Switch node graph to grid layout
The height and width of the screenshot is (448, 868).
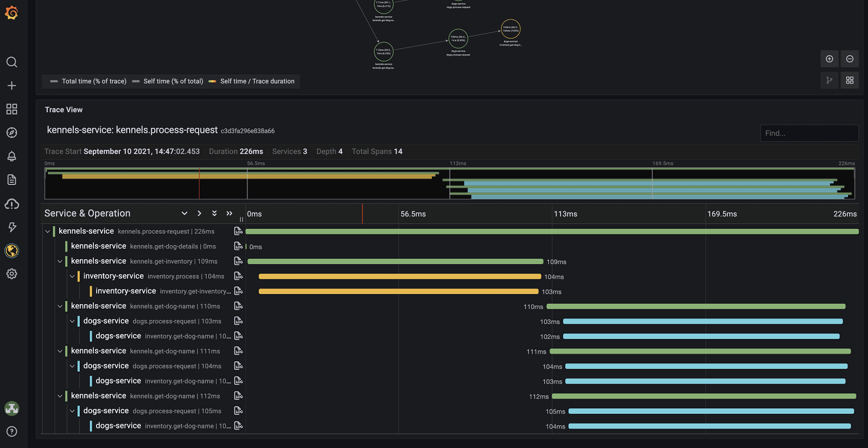(850, 80)
